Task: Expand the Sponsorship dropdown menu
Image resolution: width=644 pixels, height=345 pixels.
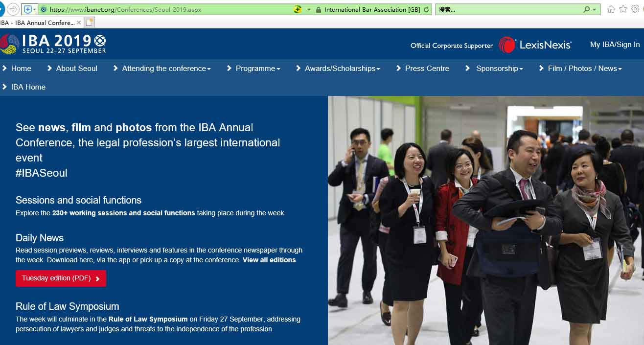Action: [499, 69]
